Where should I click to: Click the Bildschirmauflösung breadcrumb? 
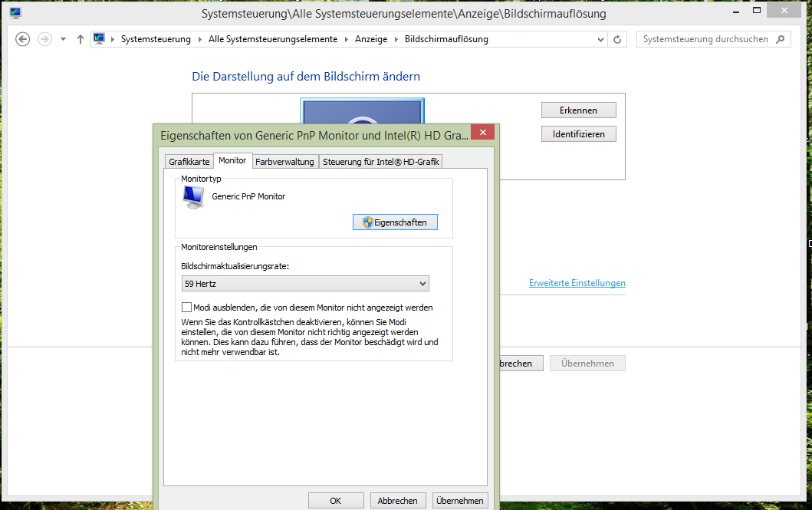tap(446, 39)
